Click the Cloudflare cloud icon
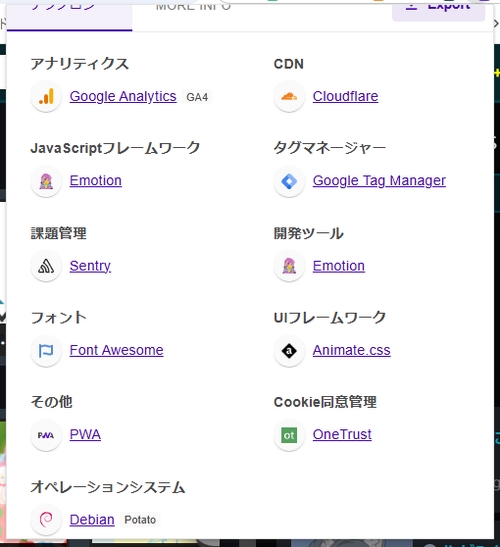Image resolution: width=500 pixels, height=547 pixels. (x=289, y=96)
